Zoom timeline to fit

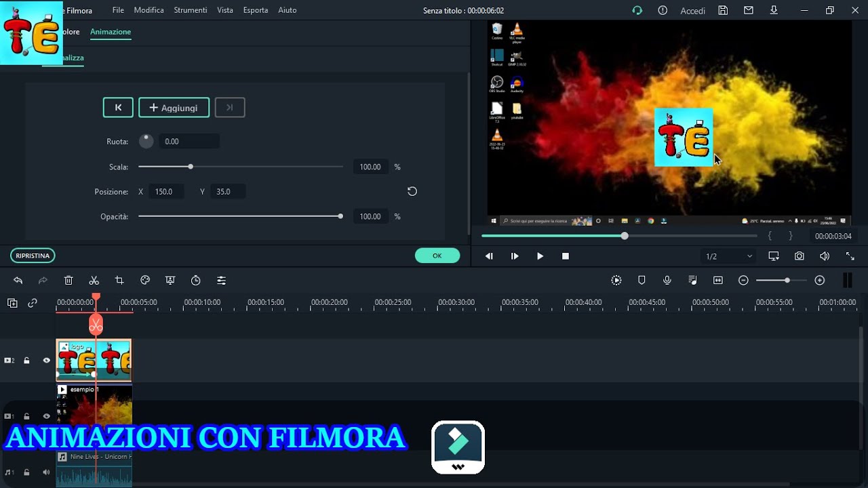click(718, 281)
